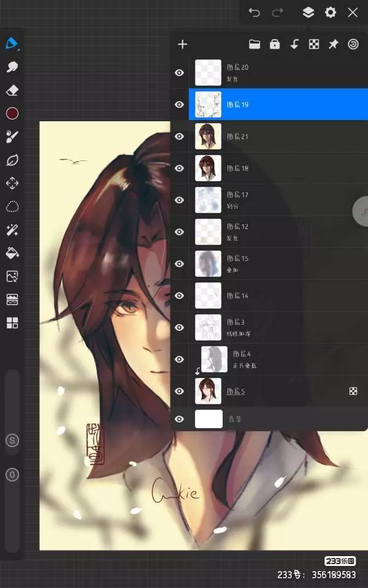Pin the layers panel open
368x588 pixels.
[333, 44]
